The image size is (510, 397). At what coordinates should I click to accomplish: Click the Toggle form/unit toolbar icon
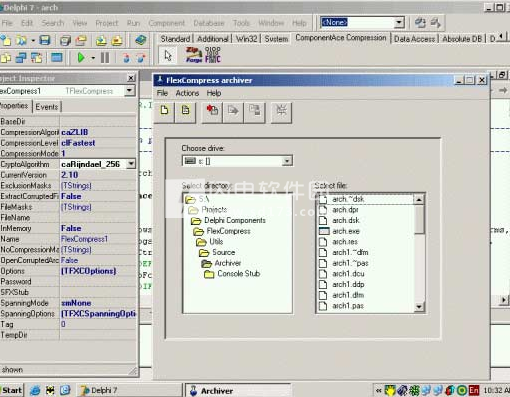click(x=36, y=58)
